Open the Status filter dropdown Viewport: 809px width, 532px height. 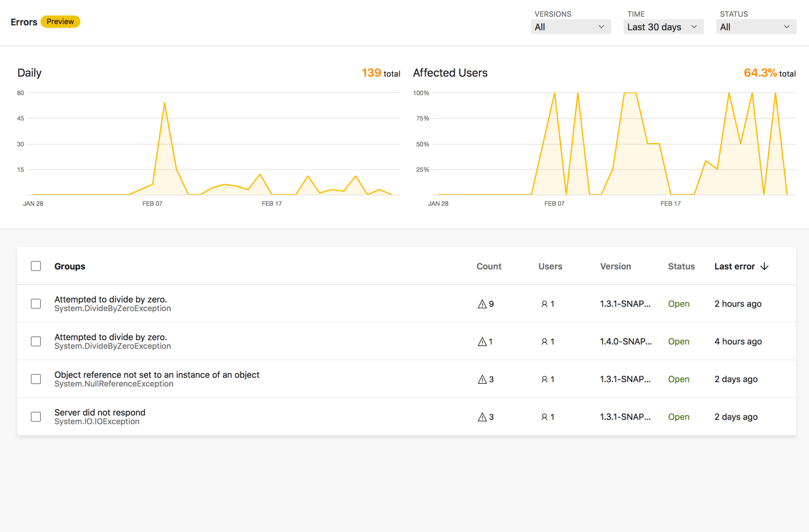756,27
